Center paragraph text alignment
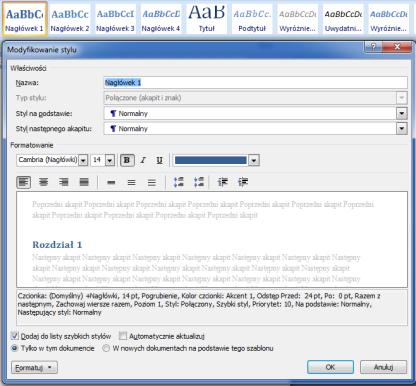This screenshot has width=416, height=386. (x=44, y=182)
